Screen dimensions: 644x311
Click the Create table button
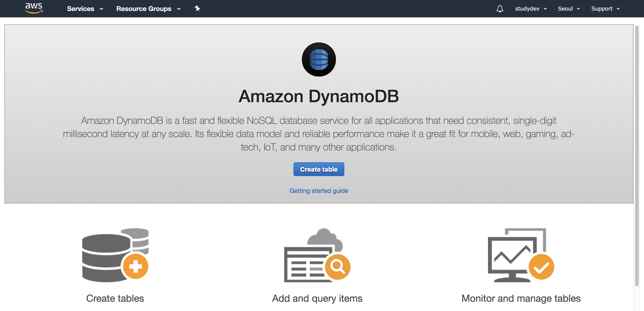tap(319, 169)
